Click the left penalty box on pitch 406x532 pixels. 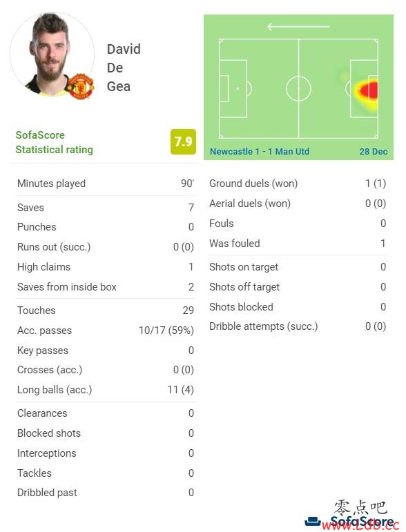pos(233,89)
